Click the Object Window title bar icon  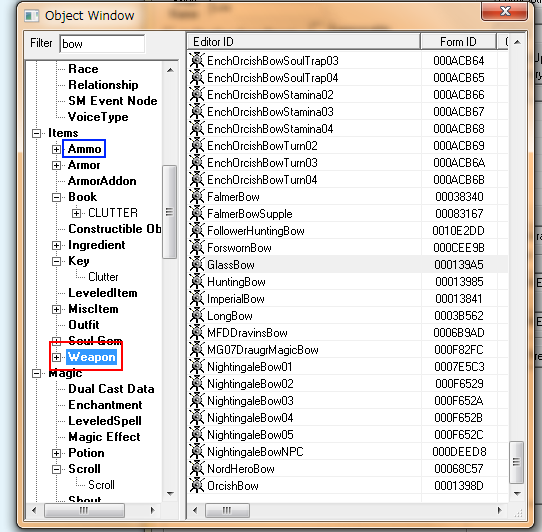[x=31, y=16]
